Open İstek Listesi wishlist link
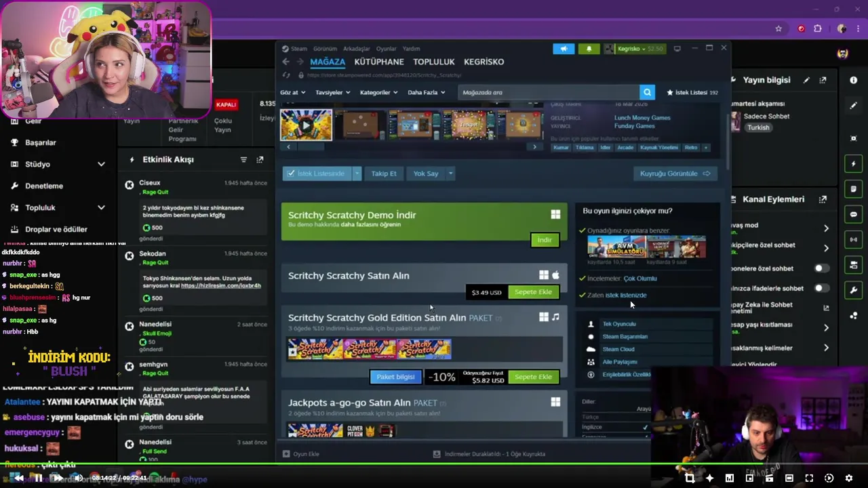 pos(692,92)
